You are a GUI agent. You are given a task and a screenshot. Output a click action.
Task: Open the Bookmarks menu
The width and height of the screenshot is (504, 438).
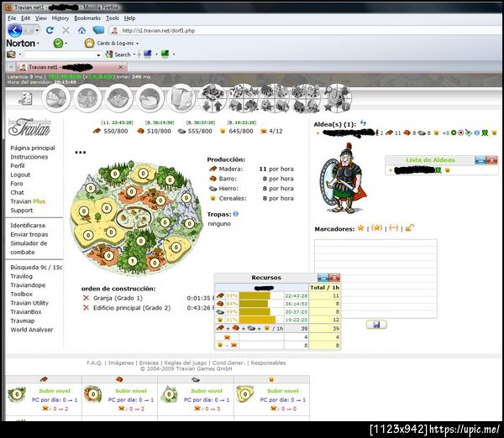[x=87, y=18]
